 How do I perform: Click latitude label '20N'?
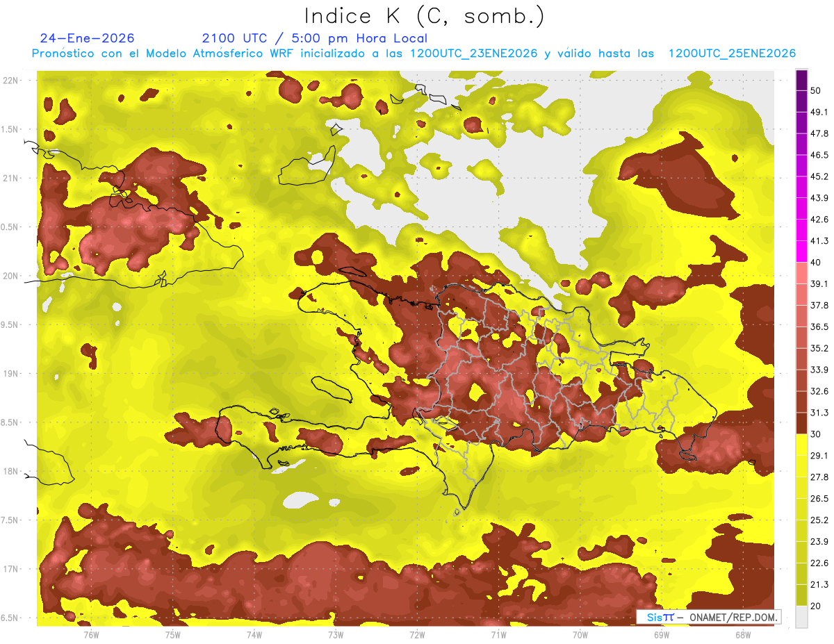(12, 276)
